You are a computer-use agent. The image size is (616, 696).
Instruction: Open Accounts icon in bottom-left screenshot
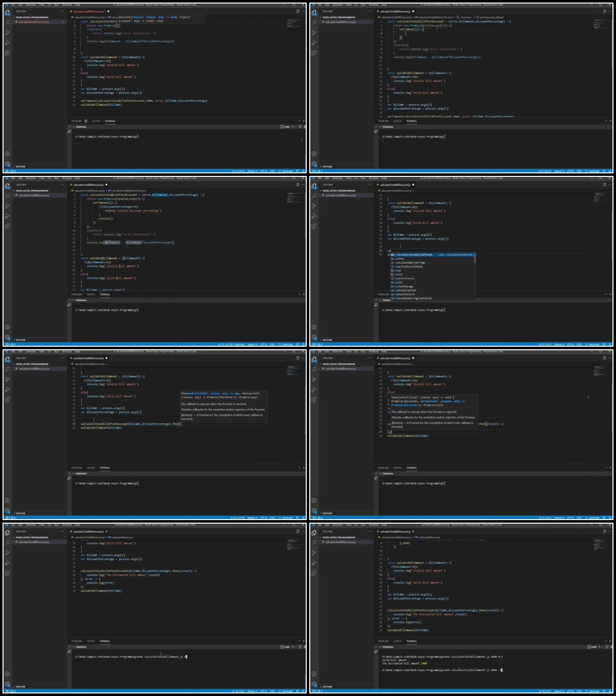pos(7,674)
